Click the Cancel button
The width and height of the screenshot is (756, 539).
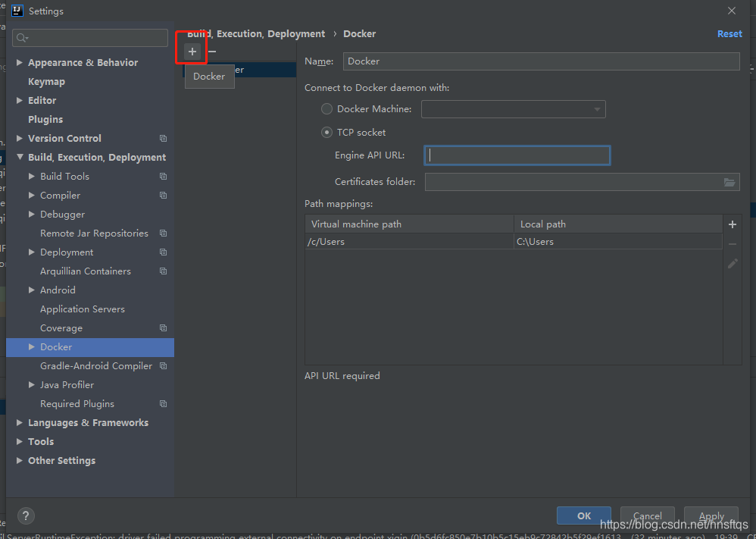tap(648, 515)
